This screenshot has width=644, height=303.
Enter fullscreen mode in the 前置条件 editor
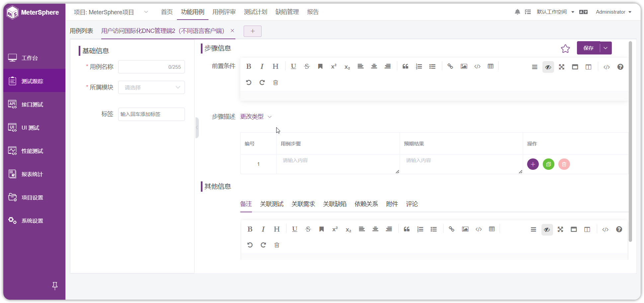click(561, 67)
